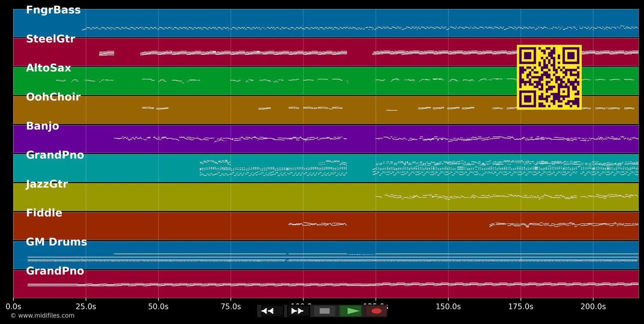Click the 0.0s timeline mark
The width and height of the screenshot is (644, 324).
pyautogui.click(x=14, y=306)
